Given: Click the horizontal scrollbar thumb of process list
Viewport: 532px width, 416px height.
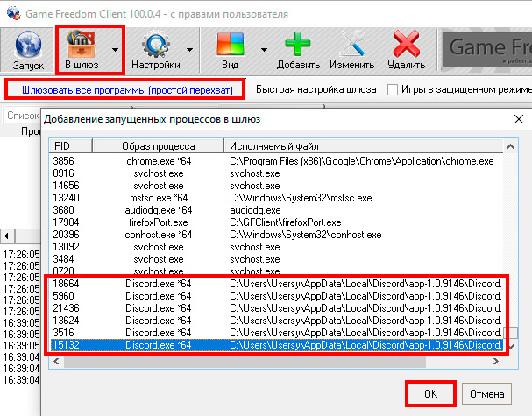Looking at the screenshot, I should point(245,362).
